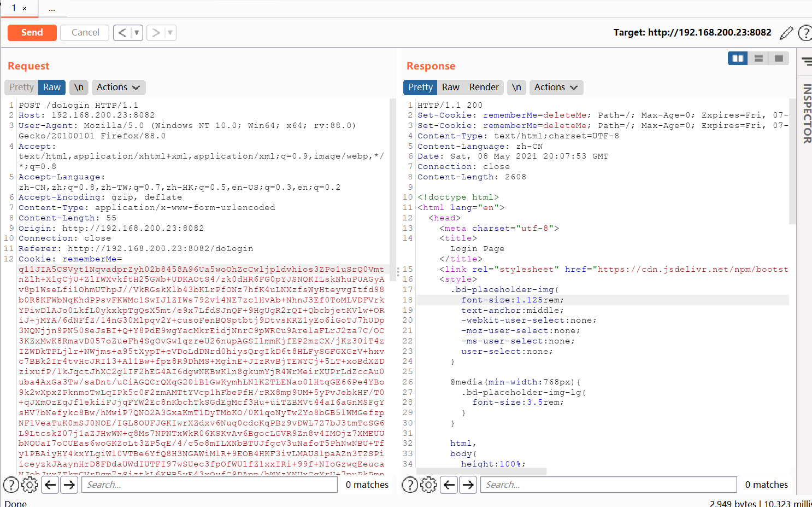Open Response search settings gear
Image resolution: width=812 pixels, height=507 pixels.
428,485
